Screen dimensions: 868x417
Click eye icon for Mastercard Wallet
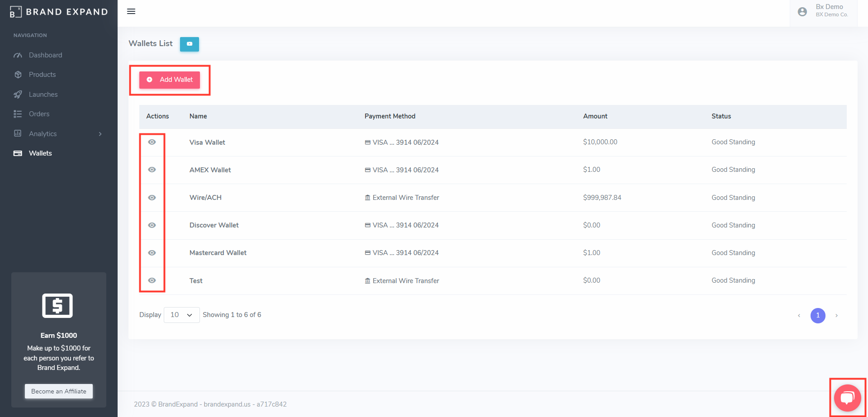click(152, 253)
